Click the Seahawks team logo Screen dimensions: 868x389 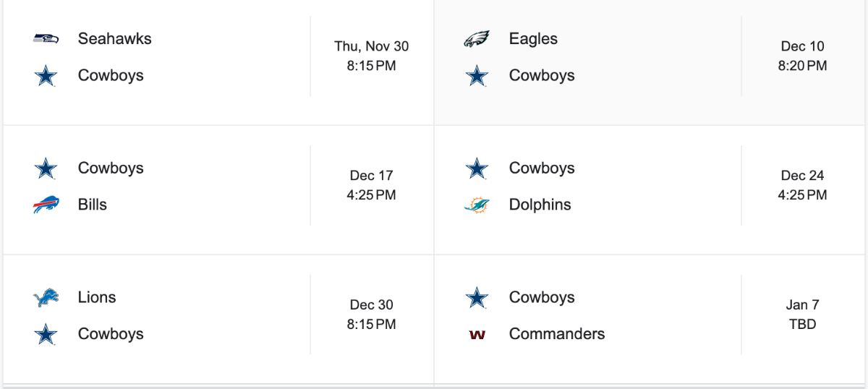(46, 38)
